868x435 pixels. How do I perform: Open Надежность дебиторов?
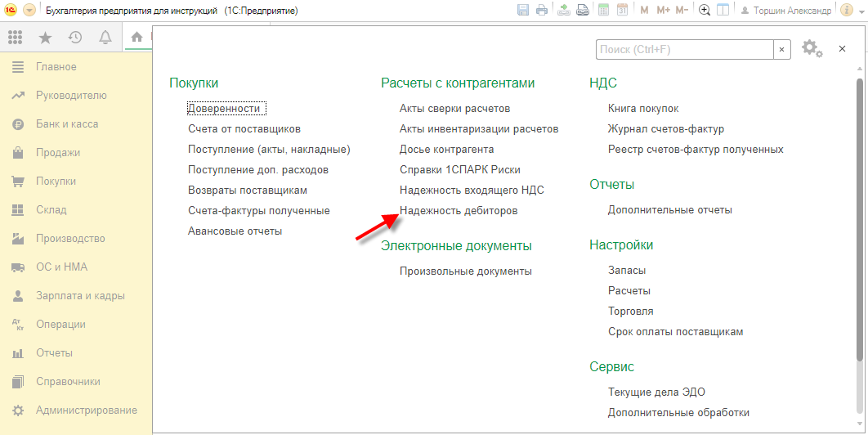click(x=459, y=211)
